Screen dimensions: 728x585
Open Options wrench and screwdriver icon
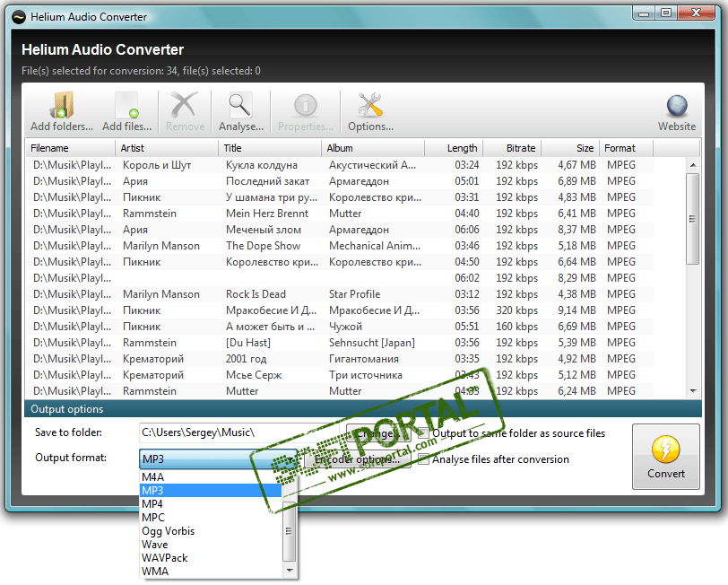click(370, 111)
